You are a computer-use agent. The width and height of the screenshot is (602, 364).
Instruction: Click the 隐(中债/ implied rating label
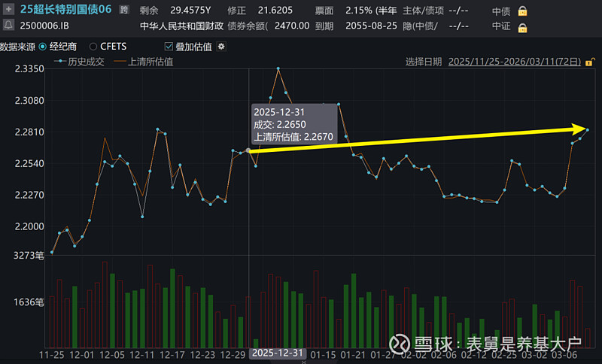pos(420,26)
